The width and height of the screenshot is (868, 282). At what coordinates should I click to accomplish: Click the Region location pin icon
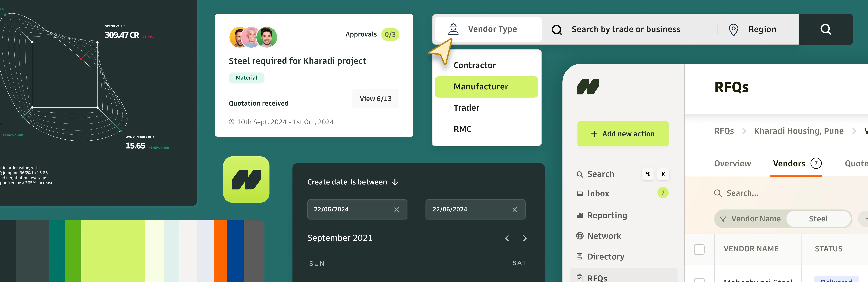click(733, 30)
